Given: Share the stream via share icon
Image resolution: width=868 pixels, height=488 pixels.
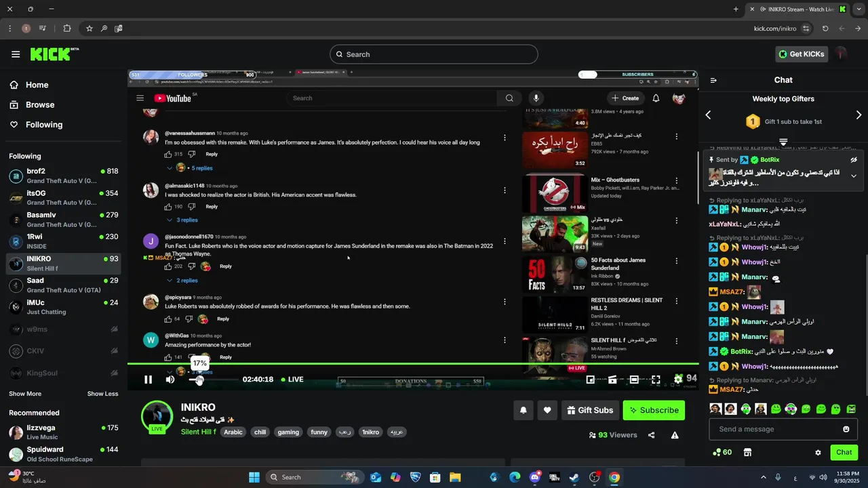Looking at the screenshot, I should tap(652, 435).
